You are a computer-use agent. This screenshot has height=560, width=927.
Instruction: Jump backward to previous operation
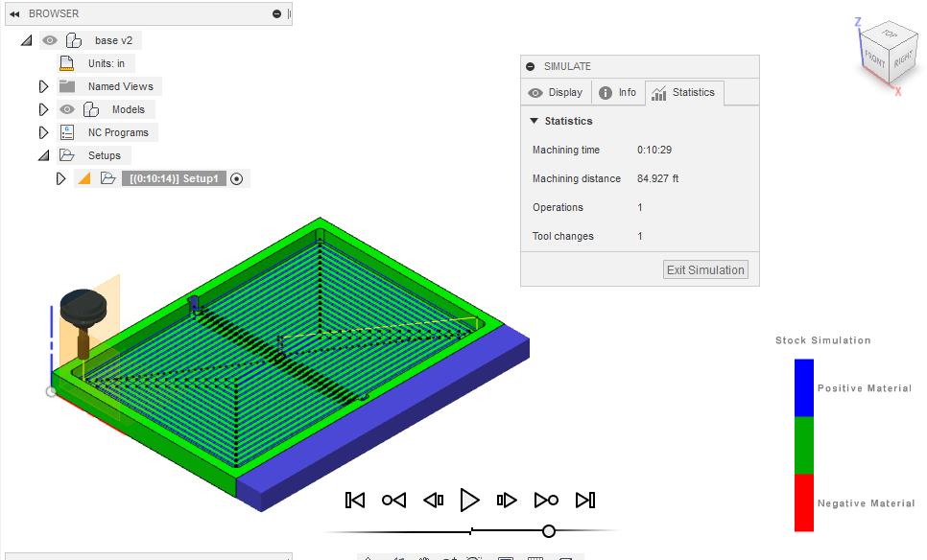393,500
